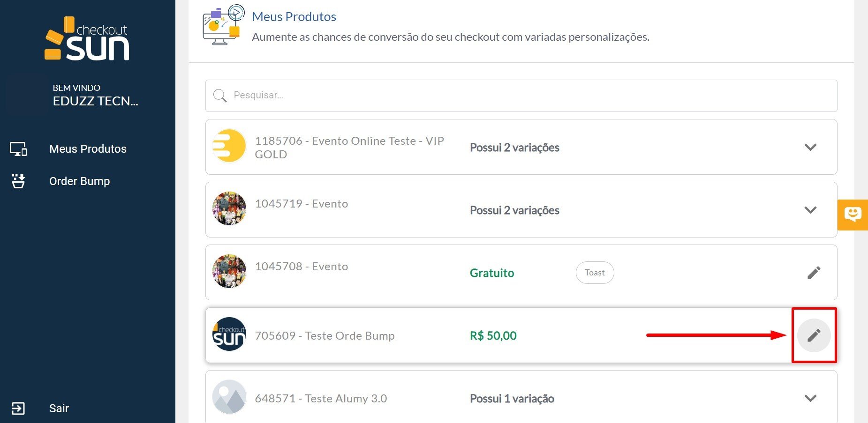The width and height of the screenshot is (868, 423).
Task: Click the yellow Evento Online Teste thumbnail
Action: pyautogui.click(x=229, y=146)
